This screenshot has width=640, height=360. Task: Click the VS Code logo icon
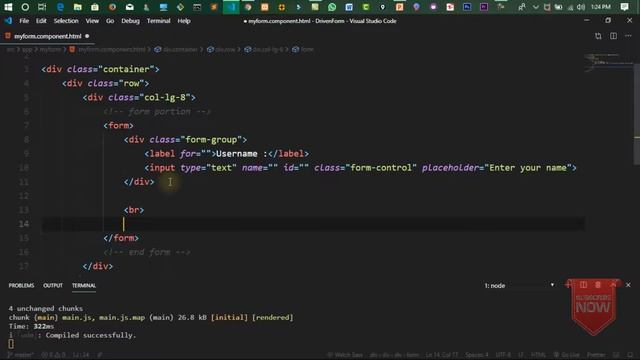point(8,21)
